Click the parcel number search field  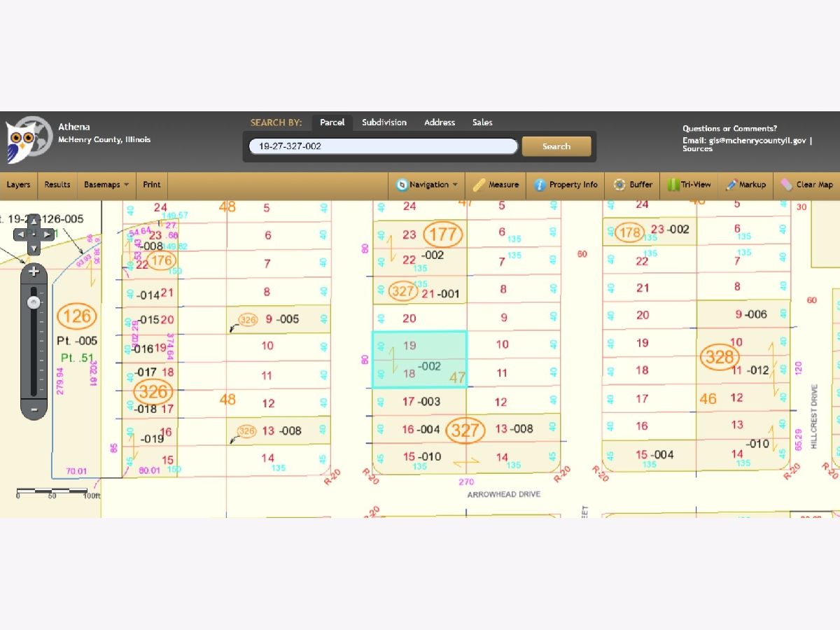(x=383, y=146)
